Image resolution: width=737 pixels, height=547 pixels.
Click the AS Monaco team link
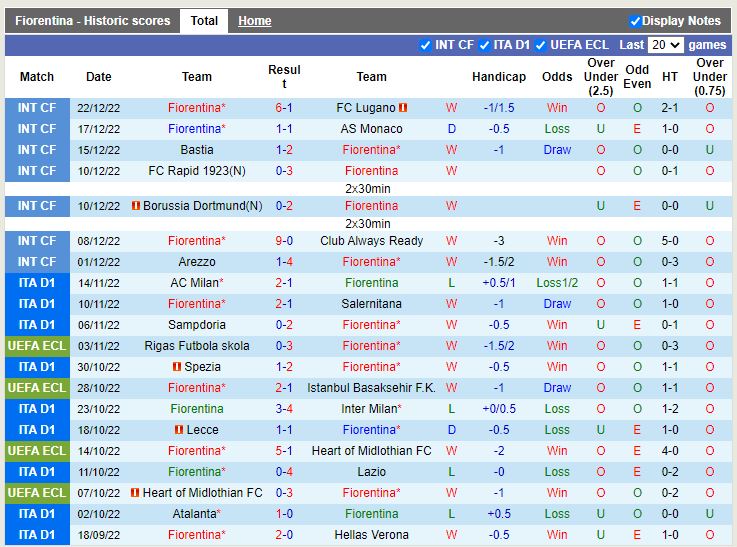point(371,129)
